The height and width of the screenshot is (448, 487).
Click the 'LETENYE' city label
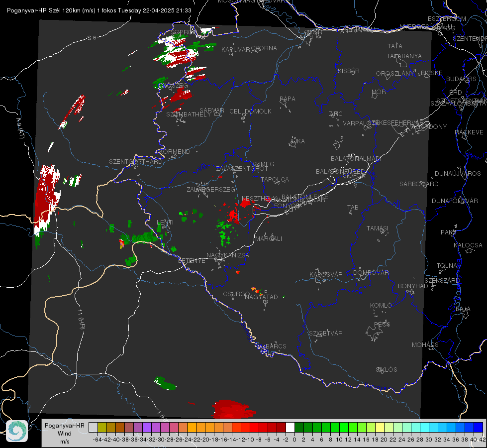192,260
